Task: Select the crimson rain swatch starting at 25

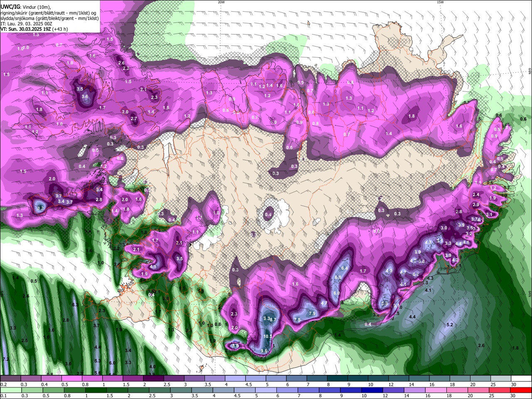Action: click(x=499, y=390)
